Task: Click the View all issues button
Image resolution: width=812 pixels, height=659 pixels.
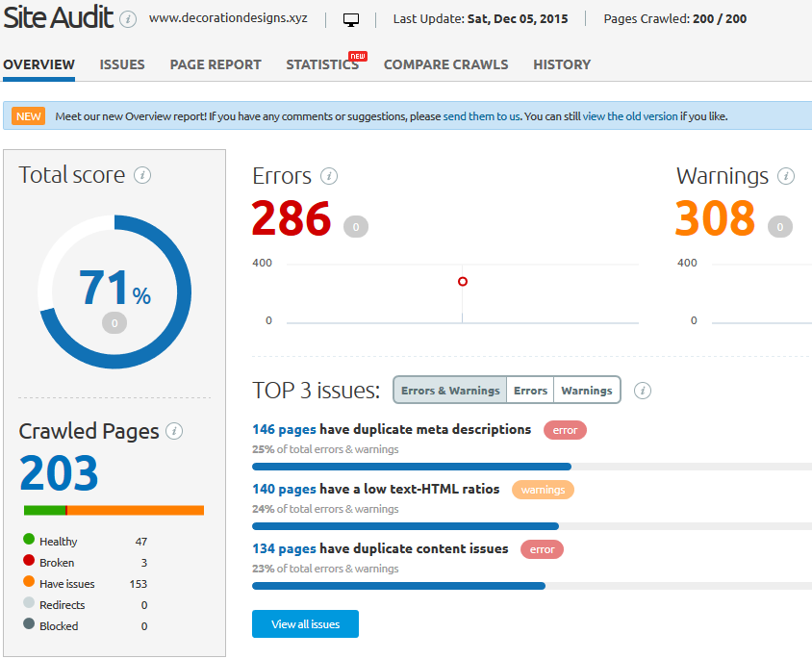Action: pyautogui.click(x=306, y=623)
